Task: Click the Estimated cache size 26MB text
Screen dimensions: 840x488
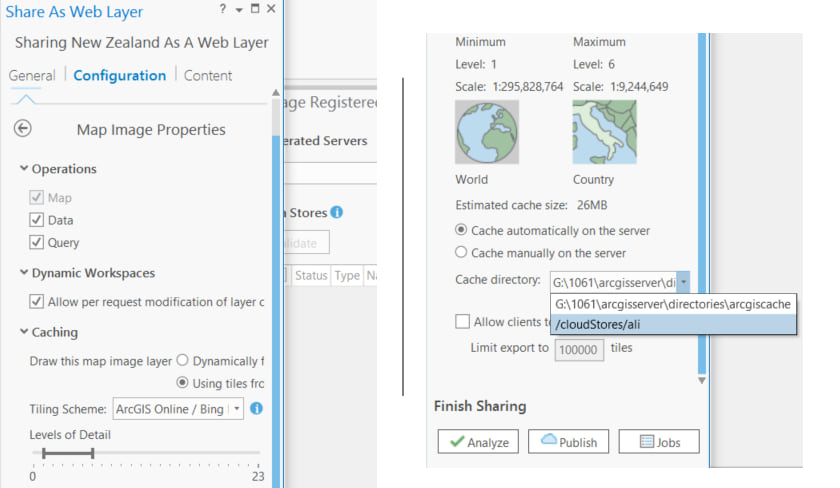Action: [x=531, y=205]
